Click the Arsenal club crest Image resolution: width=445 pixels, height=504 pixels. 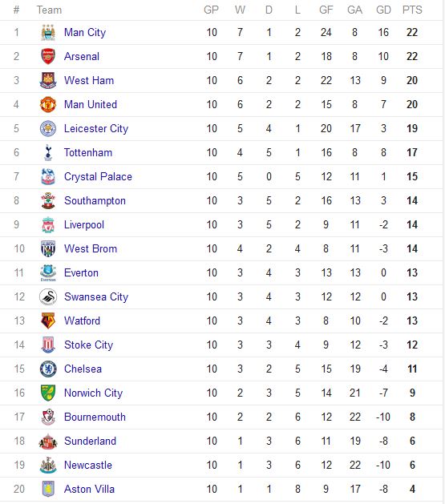(x=48, y=57)
